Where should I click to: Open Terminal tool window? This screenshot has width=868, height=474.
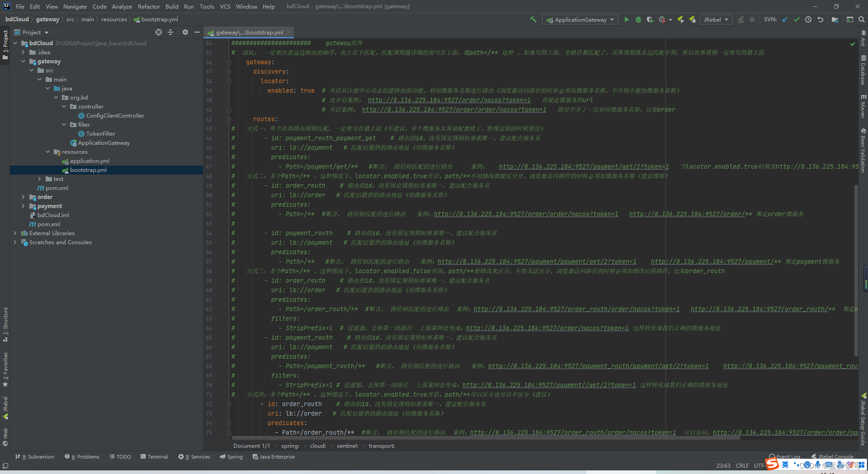click(154, 457)
